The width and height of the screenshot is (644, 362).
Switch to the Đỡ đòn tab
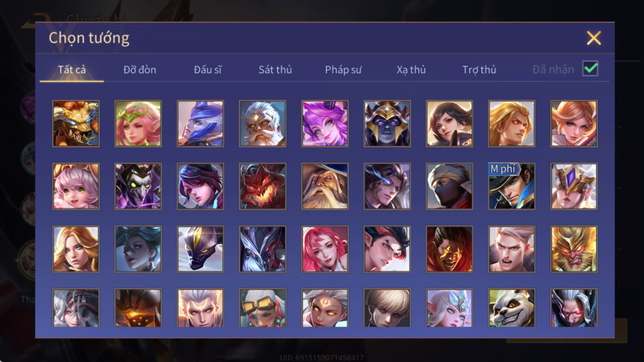(x=140, y=69)
